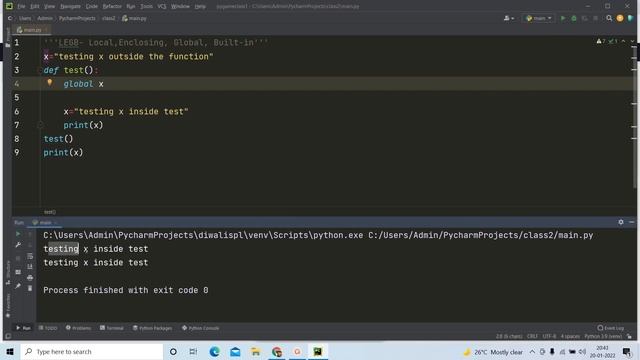Open the VCS menu
Screen dimensions: 640x360
tap(162, 7)
